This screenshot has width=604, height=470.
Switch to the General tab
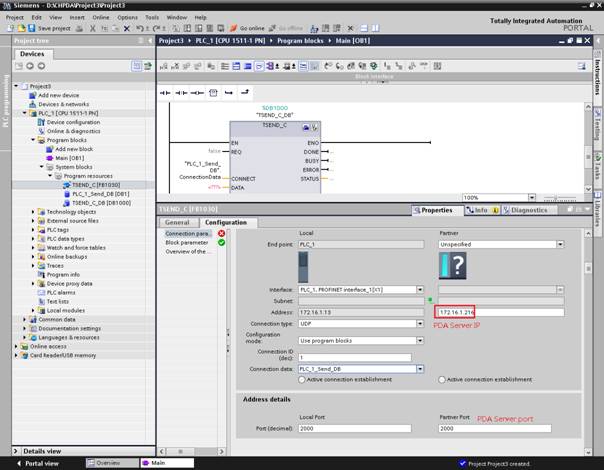point(177,222)
